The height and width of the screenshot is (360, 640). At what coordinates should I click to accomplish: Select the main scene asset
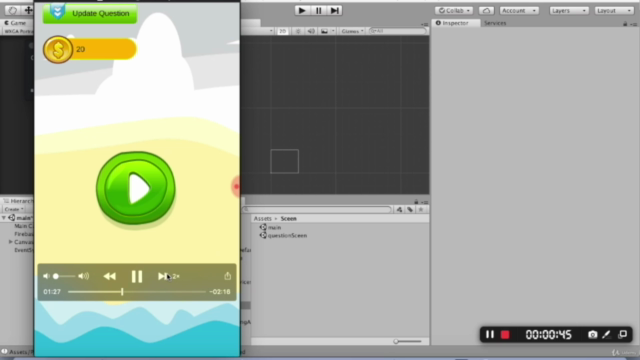coord(270,227)
